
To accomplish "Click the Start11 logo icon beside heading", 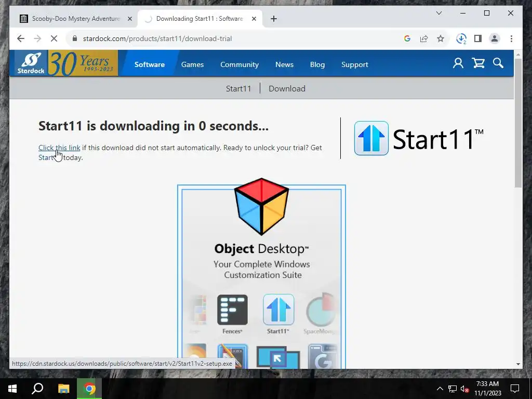I will (371, 138).
